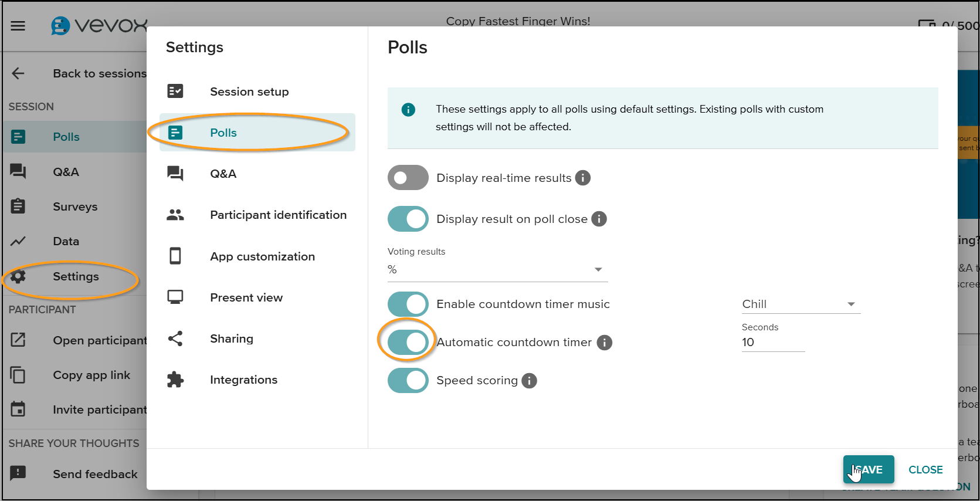Open the Chill music dropdown
This screenshot has height=501, width=980.
[x=801, y=304]
